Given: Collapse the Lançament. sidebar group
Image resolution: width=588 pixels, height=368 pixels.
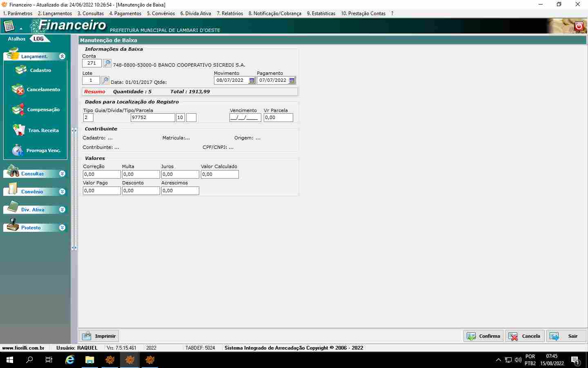Looking at the screenshot, I should tap(62, 56).
